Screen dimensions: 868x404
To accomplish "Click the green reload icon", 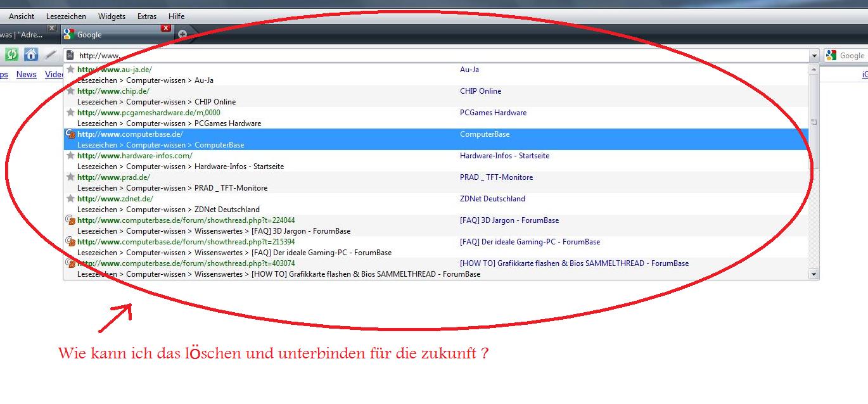I will point(11,55).
